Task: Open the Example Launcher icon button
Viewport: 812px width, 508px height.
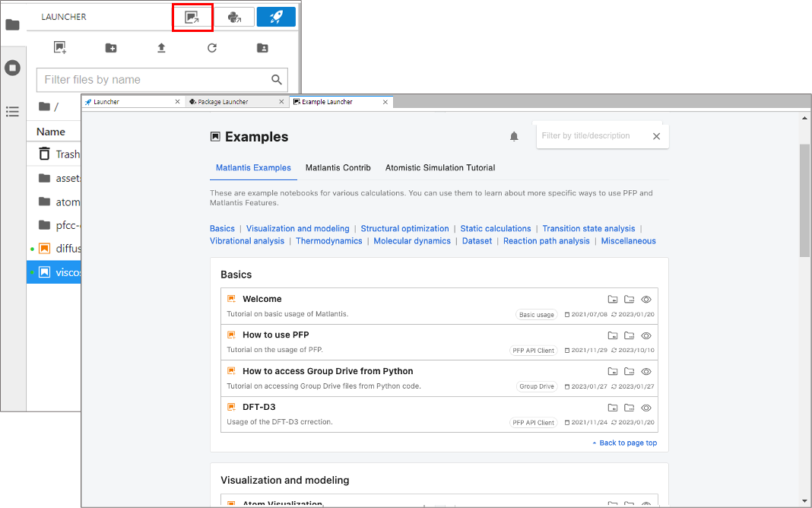Action: pyautogui.click(x=192, y=17)
